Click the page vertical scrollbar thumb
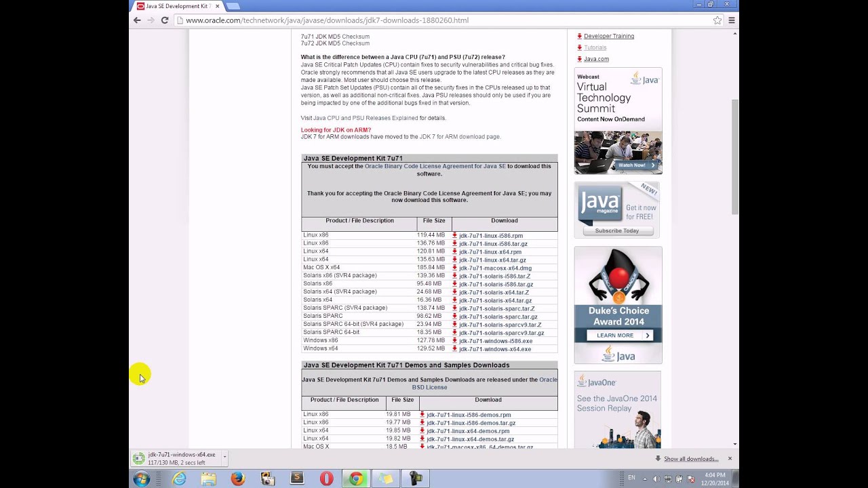 (x=735, y=157)
